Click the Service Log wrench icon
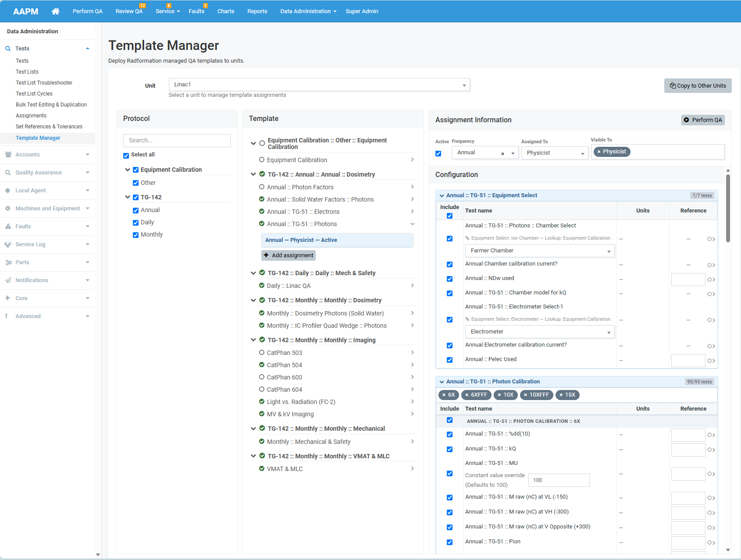 click(8, 244)
